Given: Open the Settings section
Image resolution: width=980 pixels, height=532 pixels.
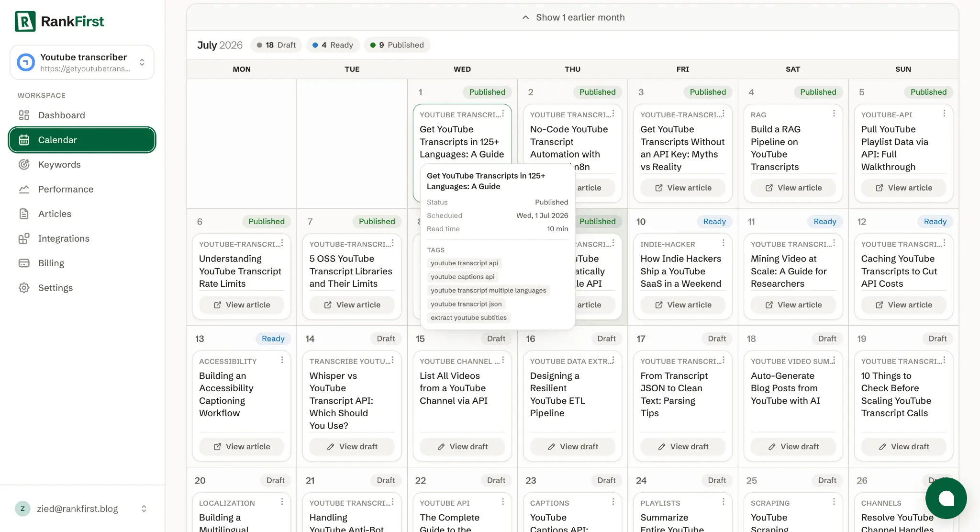Looking at the screenshot, I should (82, 288).
